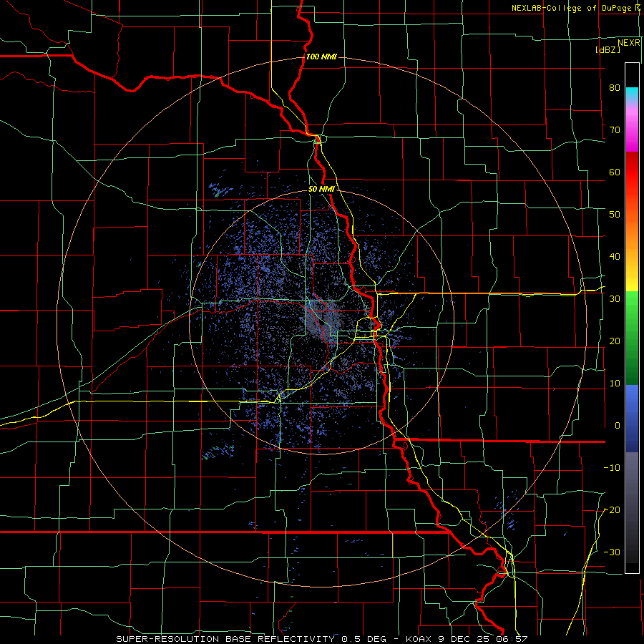Click the [dBZ] units label

(608, 50)
